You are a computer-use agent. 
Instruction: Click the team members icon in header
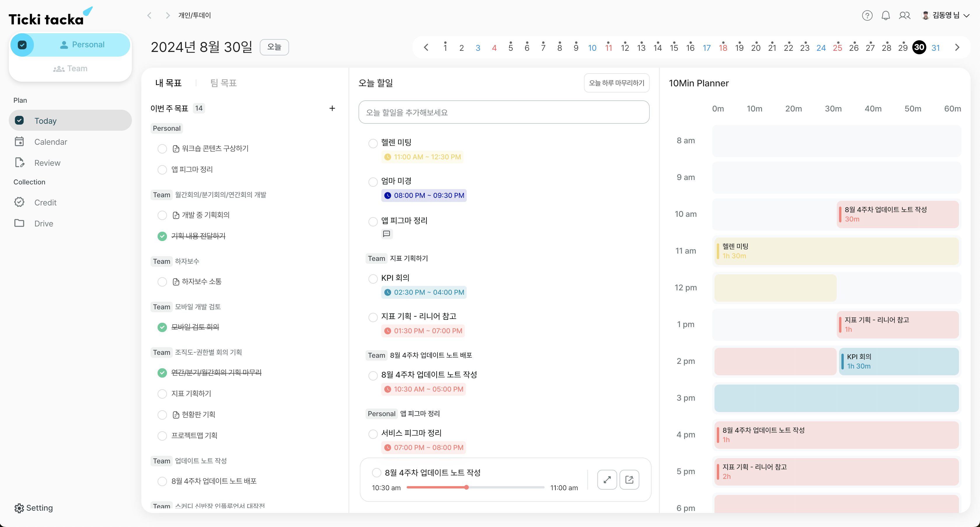[x=904, y=15]
